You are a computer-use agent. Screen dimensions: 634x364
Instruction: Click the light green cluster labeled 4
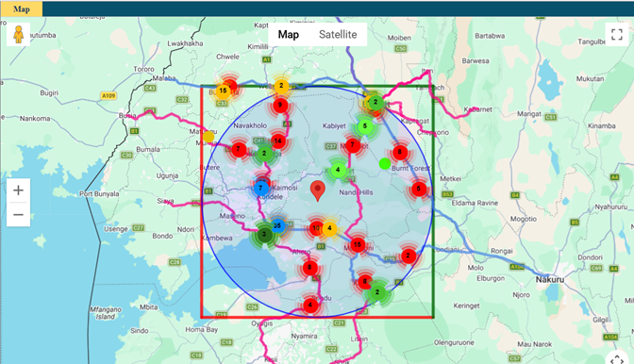tap(338, 170)
